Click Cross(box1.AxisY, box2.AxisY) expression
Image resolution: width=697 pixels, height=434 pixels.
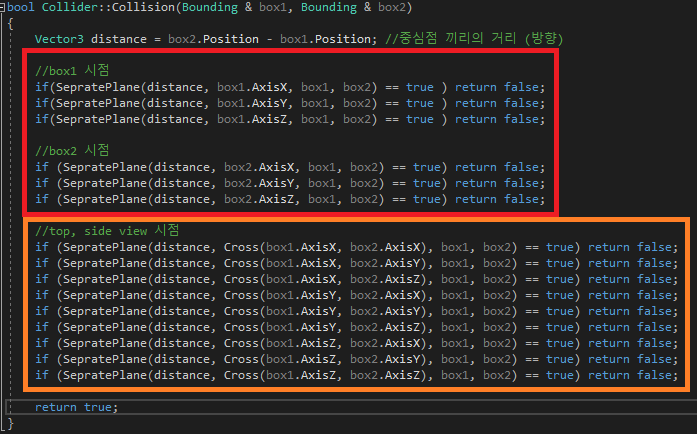325,311
